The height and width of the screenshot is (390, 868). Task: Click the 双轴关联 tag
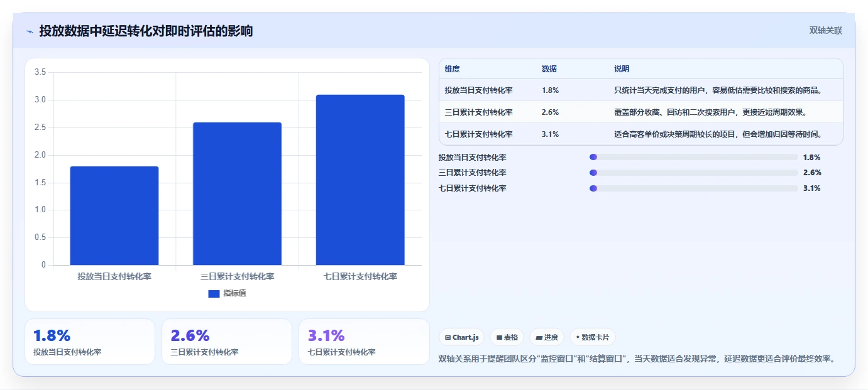click(x=825, y=30)
